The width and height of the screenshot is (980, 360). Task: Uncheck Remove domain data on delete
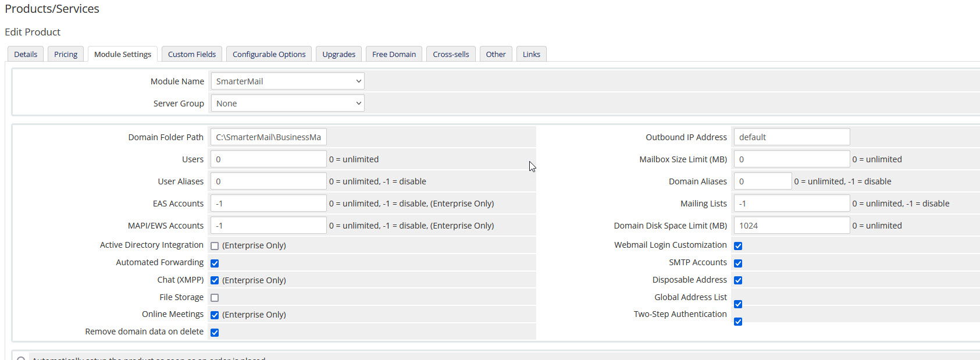tap(215, 333)
